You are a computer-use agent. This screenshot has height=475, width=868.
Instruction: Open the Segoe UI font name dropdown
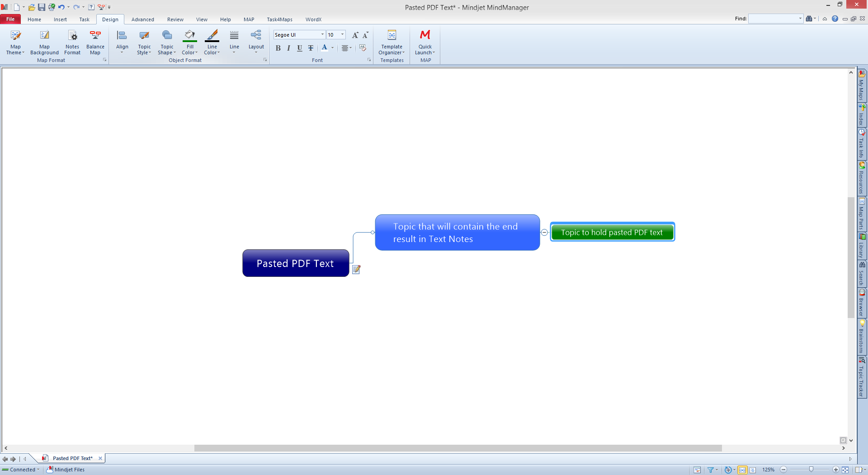click(x=322, y=35)
